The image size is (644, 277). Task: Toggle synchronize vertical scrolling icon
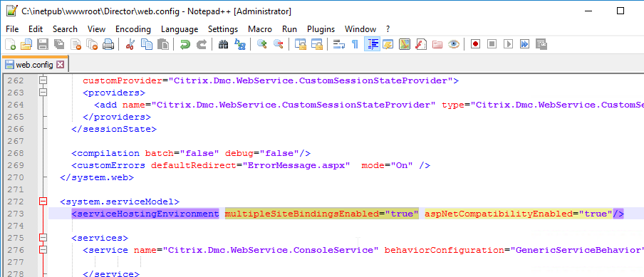coord(301,44)
